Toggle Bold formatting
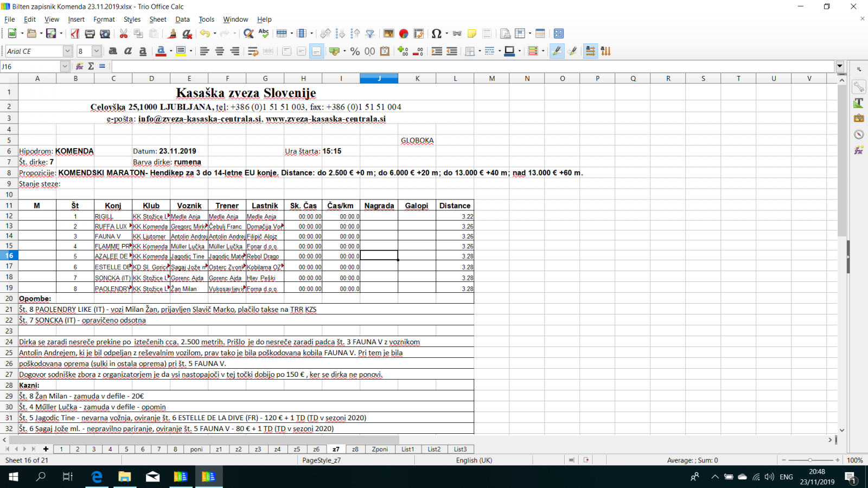Viewport: 868px width, 488px height. pyautogui.click(x=113, y=51)
